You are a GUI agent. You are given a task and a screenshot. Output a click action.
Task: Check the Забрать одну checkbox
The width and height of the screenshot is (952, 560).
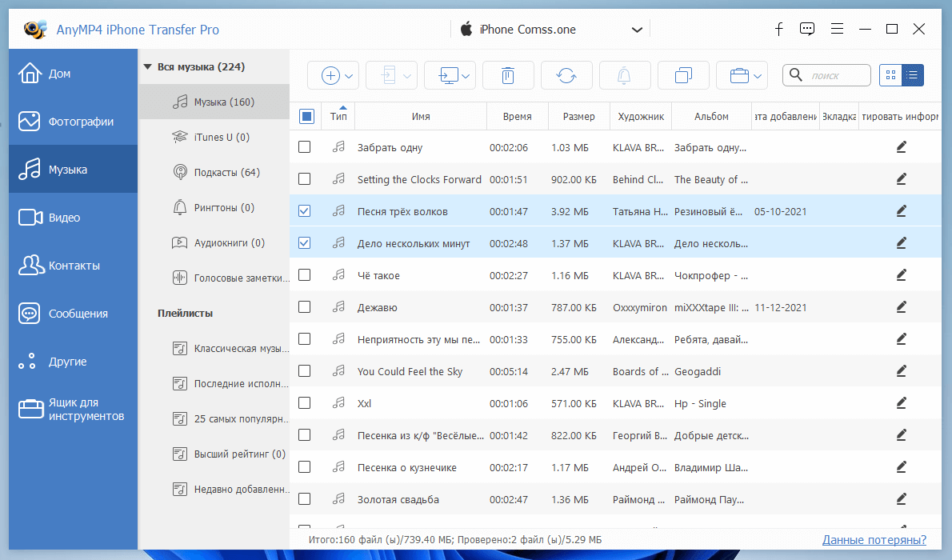pyautogui.click(x=305, y=147)
